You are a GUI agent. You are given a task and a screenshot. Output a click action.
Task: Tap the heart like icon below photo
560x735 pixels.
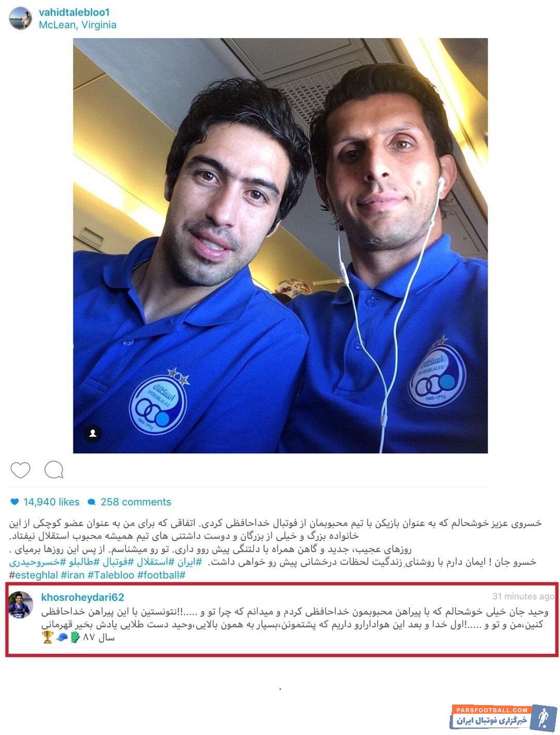point(21,470)
